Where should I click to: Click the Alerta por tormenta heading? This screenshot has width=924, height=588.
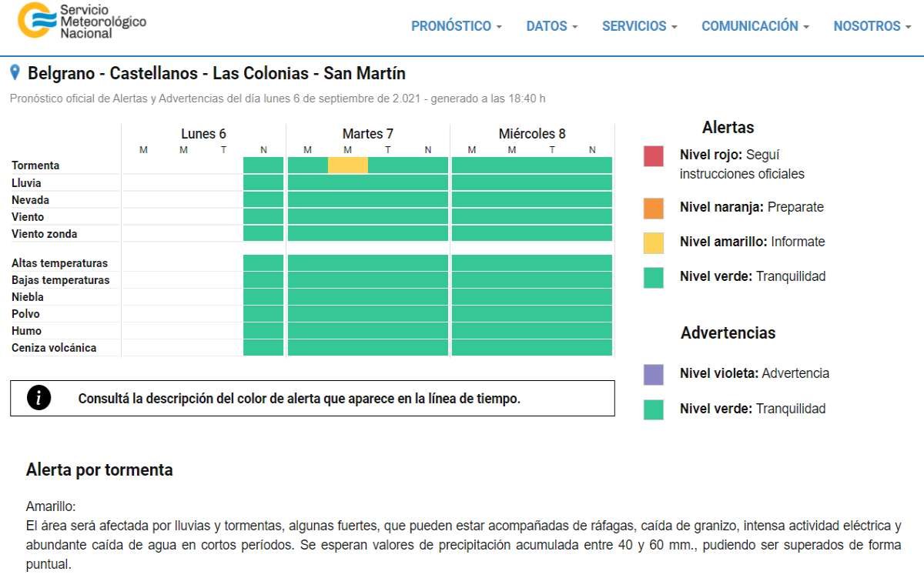click(99, 470)
